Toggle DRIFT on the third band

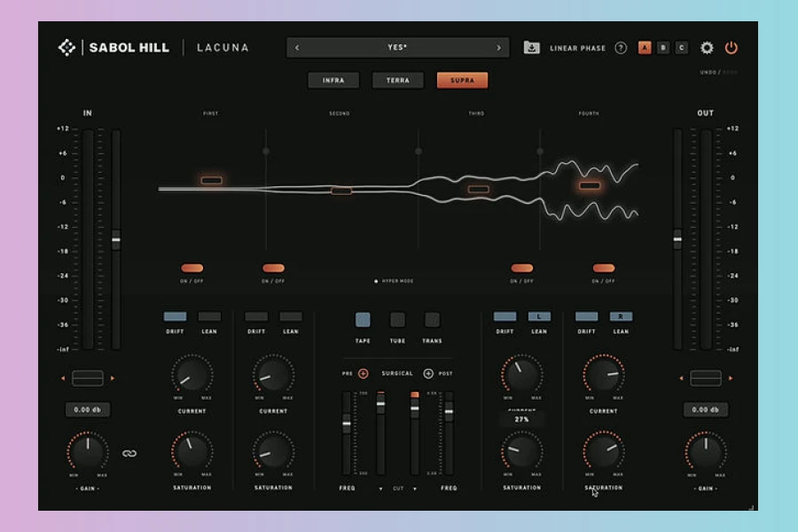tap(505, 317)
